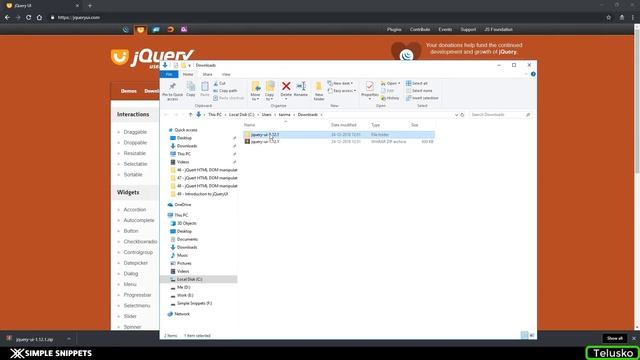Select OneDrive in navigation pane

pos(182,204)
